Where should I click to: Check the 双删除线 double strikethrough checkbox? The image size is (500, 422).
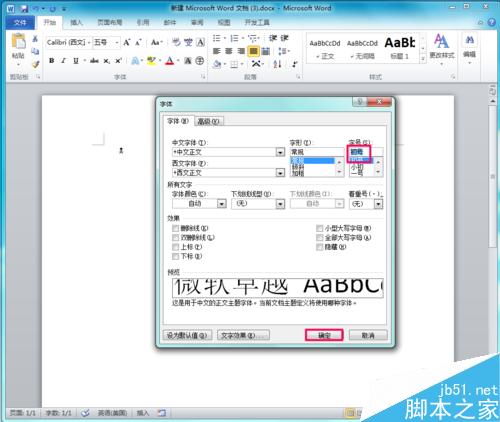pyautogui.click(x=176, y=238)
